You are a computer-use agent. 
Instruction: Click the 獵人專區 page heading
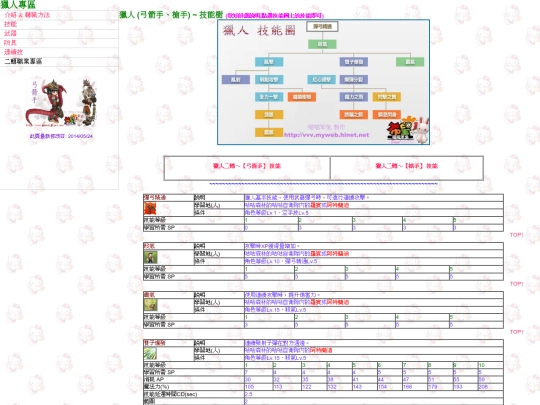click(x=18, y=5)
